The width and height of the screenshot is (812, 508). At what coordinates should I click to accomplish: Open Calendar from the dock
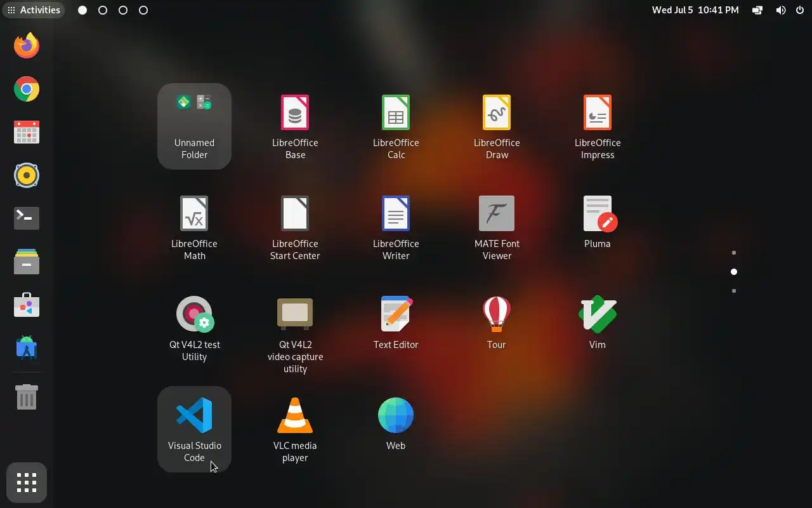[27, 132]
